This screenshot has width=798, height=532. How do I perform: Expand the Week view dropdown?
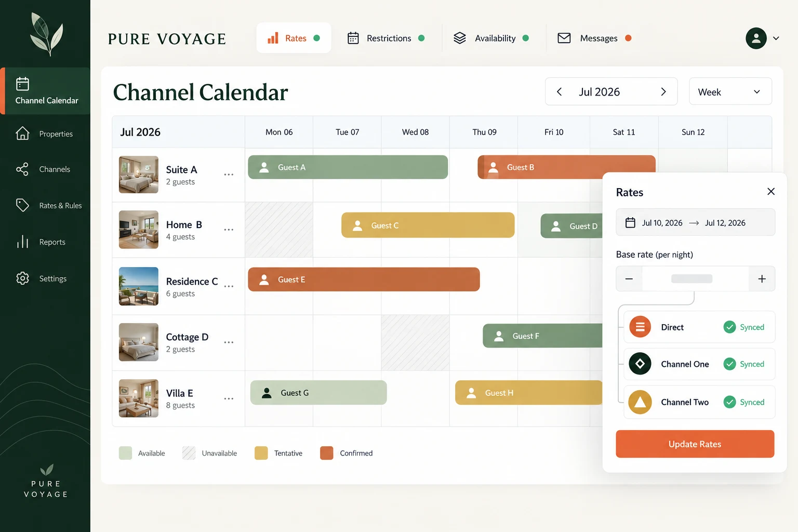coord(730,92)
